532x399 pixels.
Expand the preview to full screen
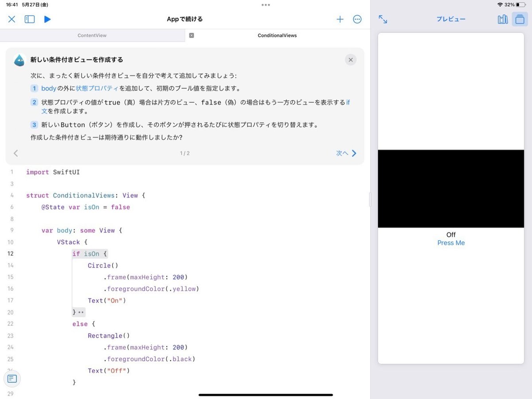[383, 19]
